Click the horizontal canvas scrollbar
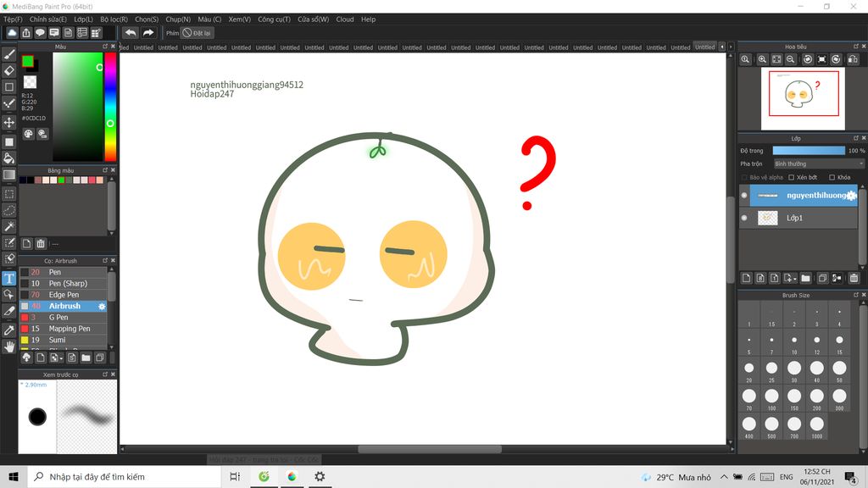868x488 pixels. tap(430, 449)
